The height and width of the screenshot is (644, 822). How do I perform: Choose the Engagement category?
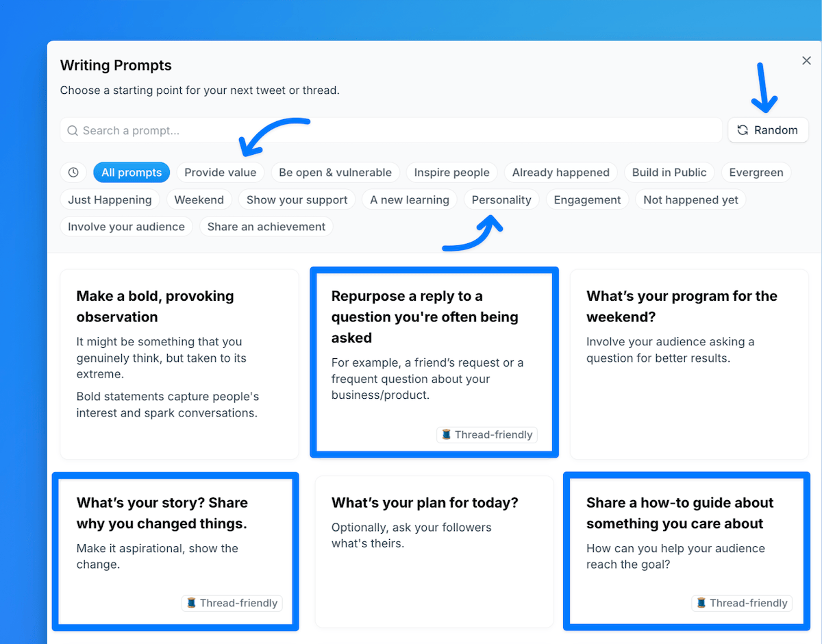[587, 200]
